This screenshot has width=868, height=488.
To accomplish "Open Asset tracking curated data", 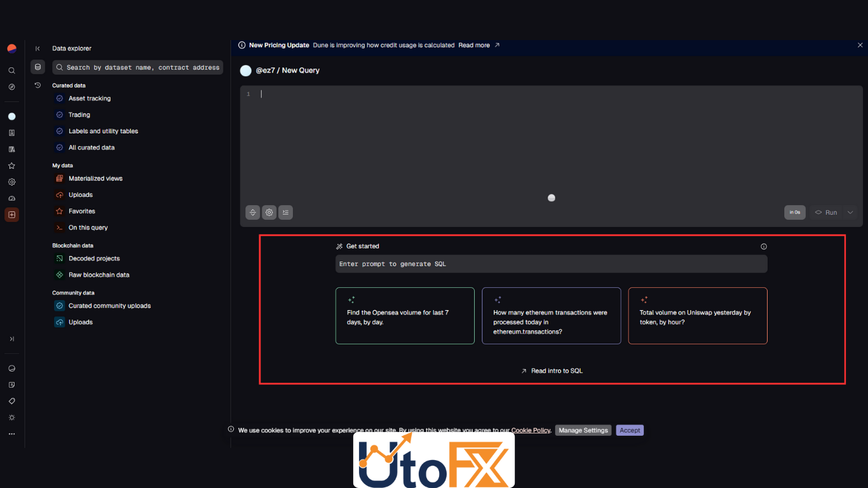I will tap(90, 98).
